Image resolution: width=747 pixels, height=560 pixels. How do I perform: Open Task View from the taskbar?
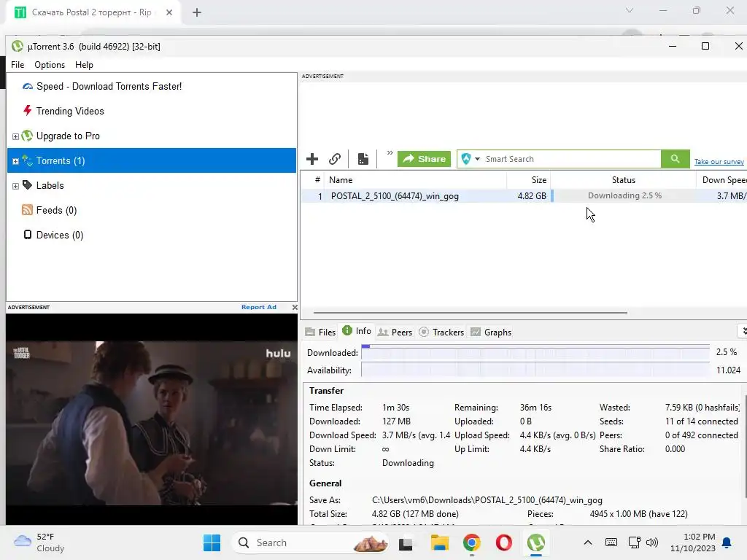coord(406,542)
